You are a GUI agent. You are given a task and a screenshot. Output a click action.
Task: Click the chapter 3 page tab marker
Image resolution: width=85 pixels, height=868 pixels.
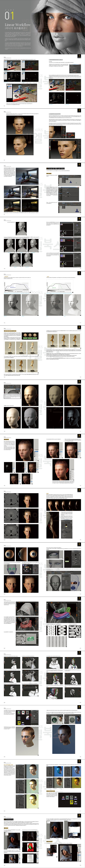point(79,110)
